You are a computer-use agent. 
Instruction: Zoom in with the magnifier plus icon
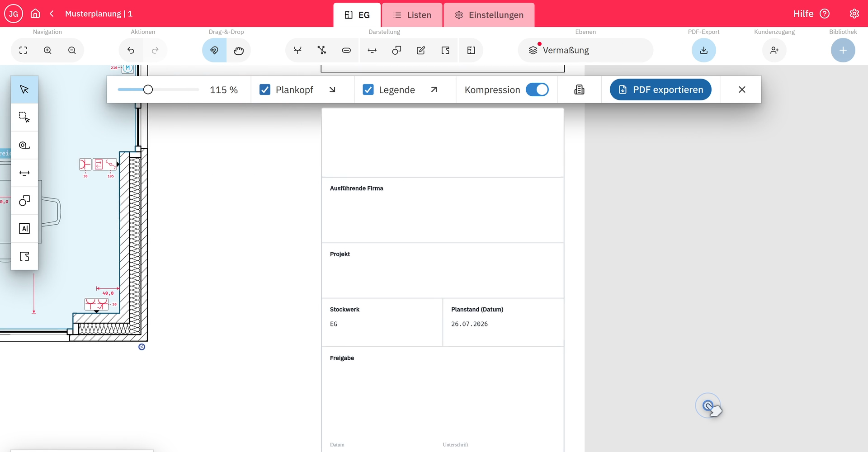pyautogui.click(x=47, y=50)
